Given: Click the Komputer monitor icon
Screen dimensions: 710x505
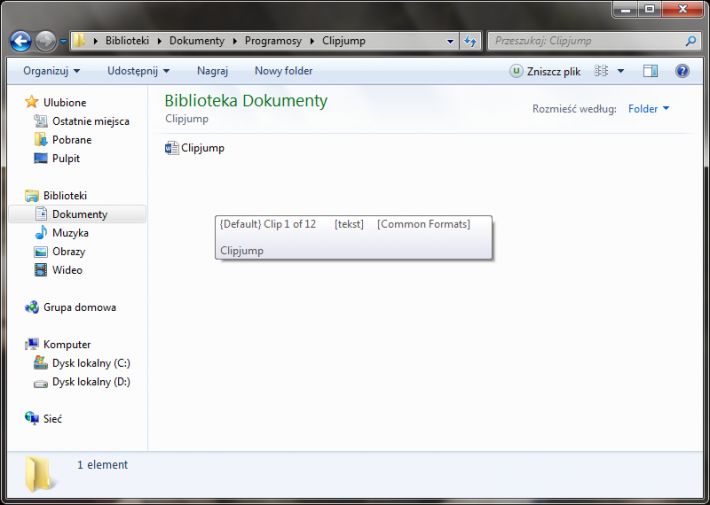Looking at the screenshot, I should [x=32, y=344].
